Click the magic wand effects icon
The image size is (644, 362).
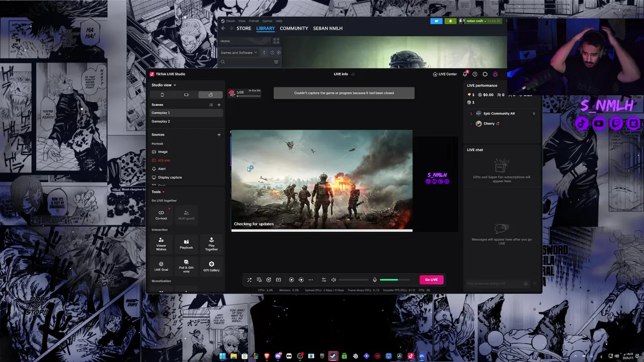point(249,280)
